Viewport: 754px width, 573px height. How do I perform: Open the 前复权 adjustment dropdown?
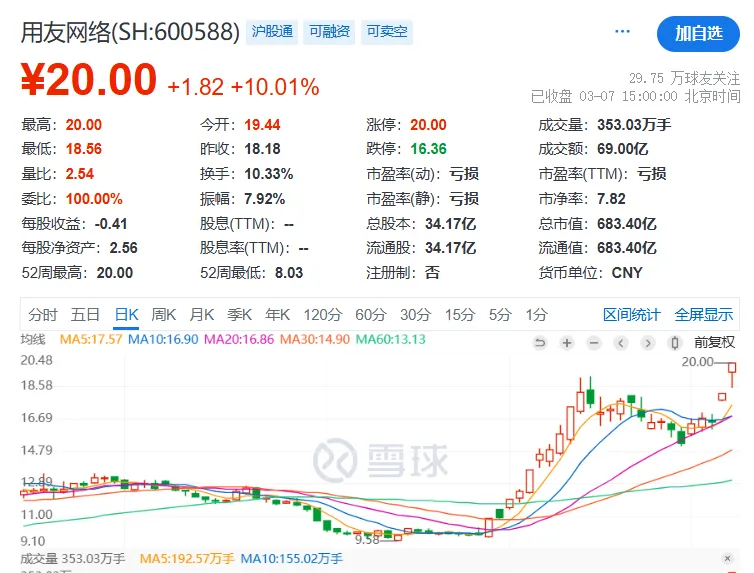[714, 342]
